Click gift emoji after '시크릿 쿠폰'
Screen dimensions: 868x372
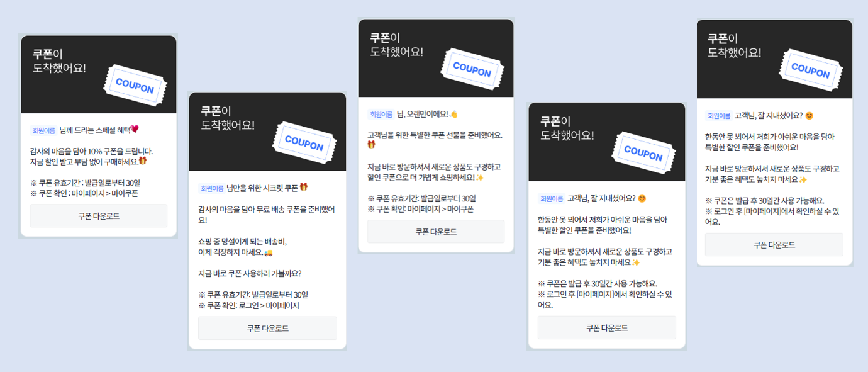(x=304, y=187)
